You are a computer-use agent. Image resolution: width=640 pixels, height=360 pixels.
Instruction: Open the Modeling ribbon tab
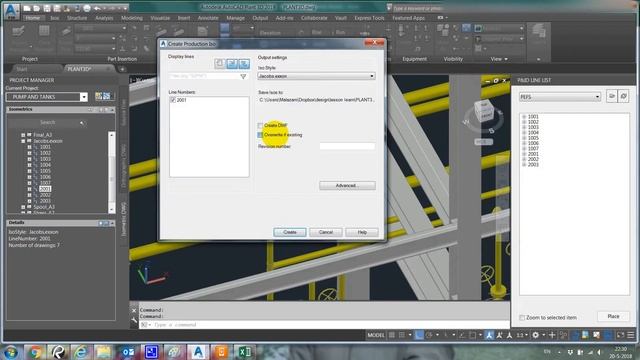[x=132, y=18]
